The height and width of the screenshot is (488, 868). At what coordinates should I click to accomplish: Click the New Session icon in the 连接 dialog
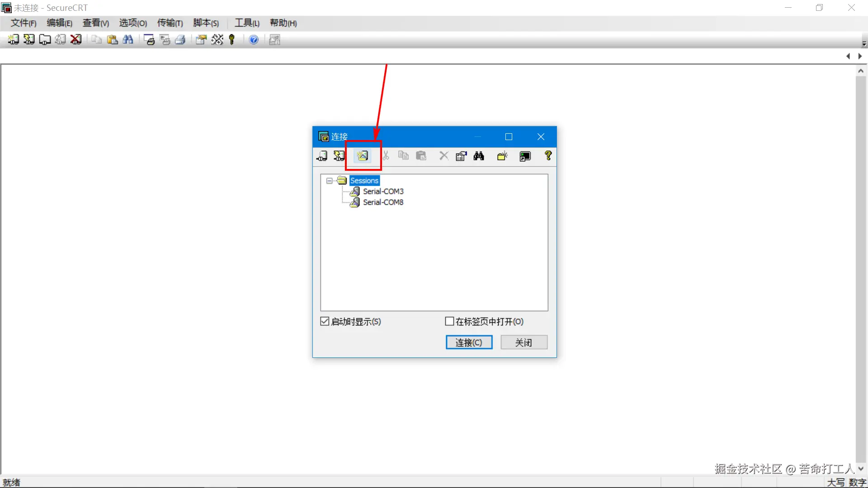pos(363,156)
